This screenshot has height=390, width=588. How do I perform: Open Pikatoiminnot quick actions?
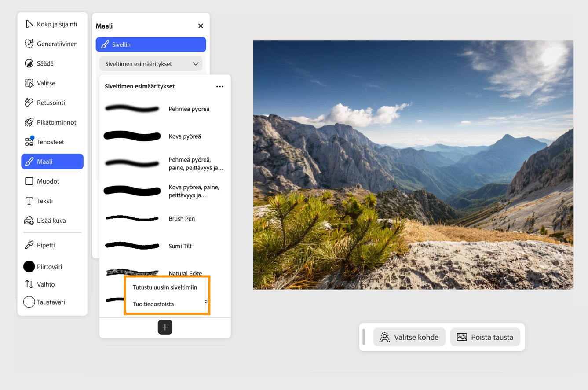point(52,122)
